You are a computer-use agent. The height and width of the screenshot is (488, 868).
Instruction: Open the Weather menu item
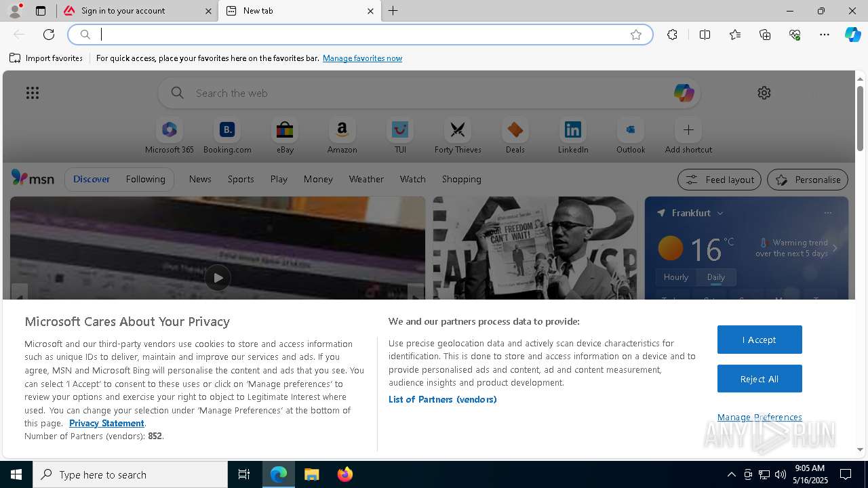click(x=366, y=179)
